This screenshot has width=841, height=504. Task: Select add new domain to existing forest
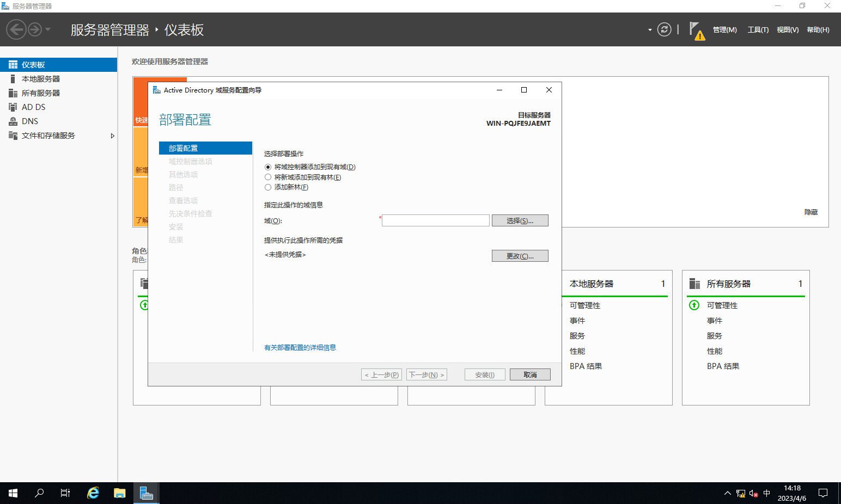pyautogui.click(x=268, y=177)
